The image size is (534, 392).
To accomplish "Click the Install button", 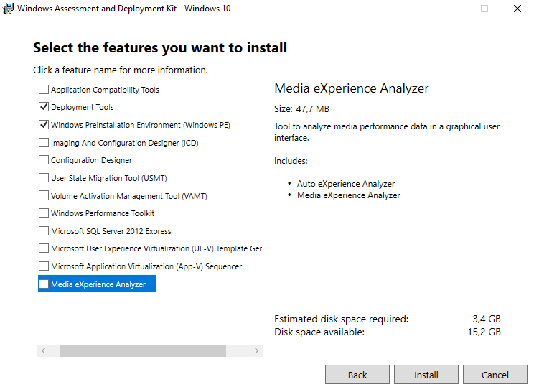I will [x=426, y=375].
